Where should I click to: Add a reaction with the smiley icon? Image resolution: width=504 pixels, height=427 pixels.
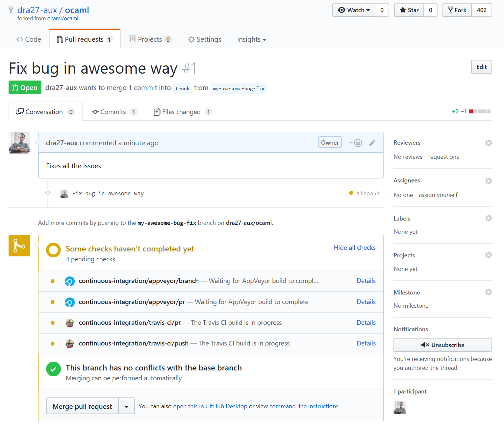[356, 143]
